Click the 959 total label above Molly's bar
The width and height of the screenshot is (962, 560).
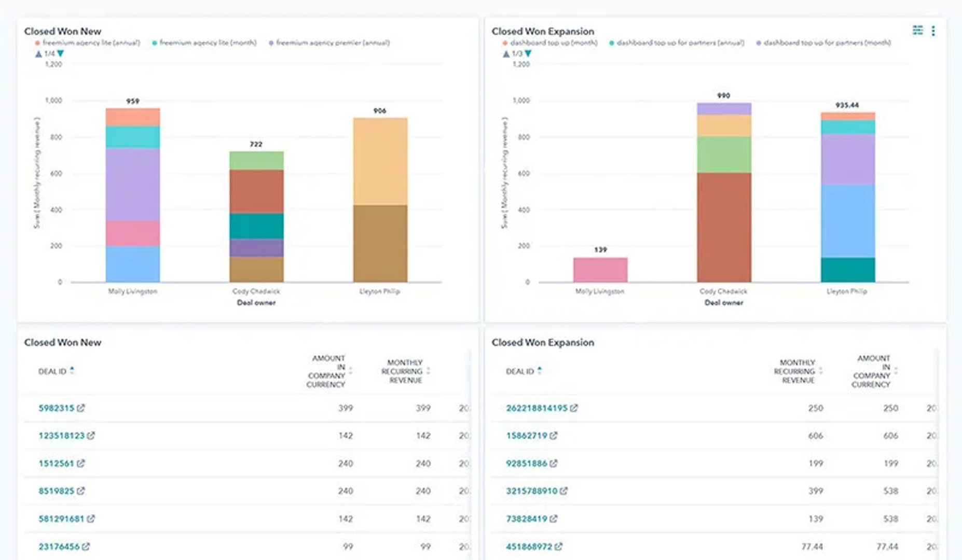133,101
